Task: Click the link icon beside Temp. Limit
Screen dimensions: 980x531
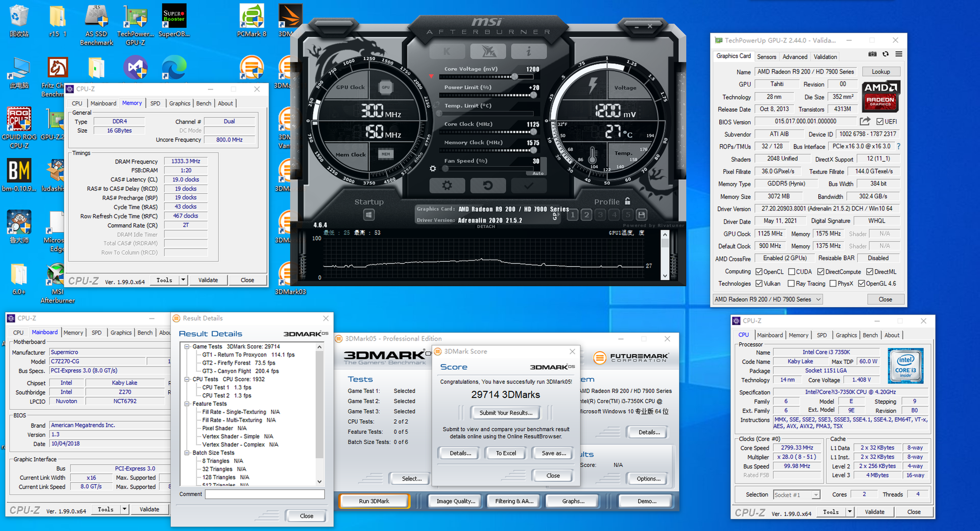Action: click(437, 105)
